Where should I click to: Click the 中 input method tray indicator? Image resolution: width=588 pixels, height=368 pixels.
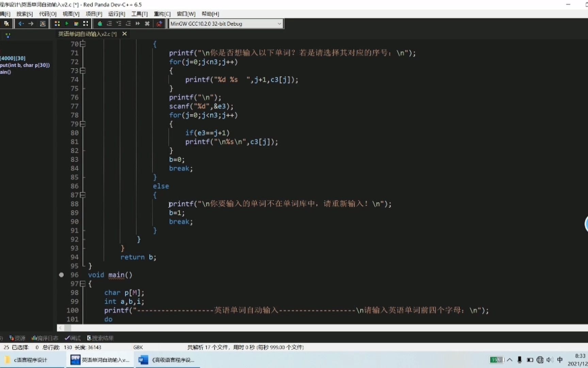[560, 360]
